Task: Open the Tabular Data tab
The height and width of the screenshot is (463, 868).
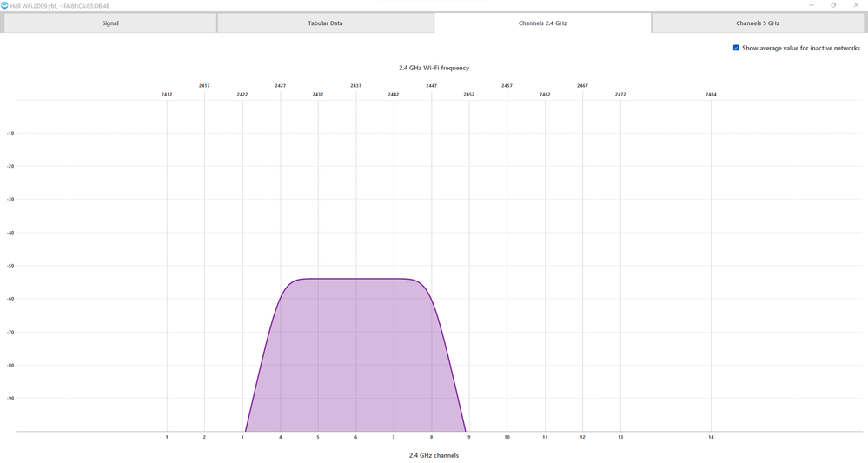Action: click(x=325, y=23)
